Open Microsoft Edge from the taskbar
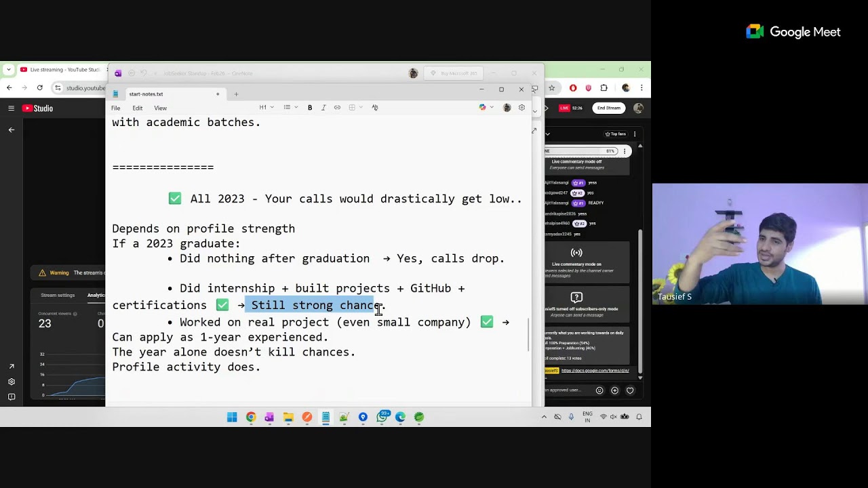 [x=400, y=417]
